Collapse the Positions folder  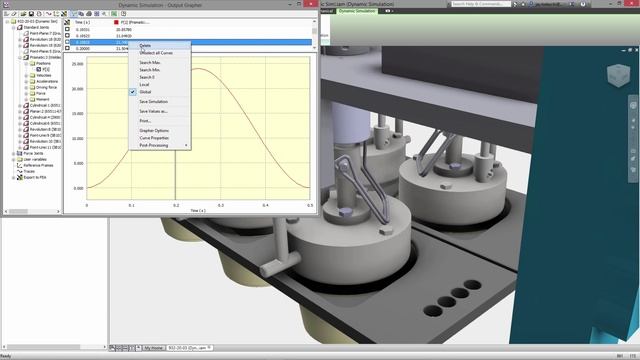(27, 63)
